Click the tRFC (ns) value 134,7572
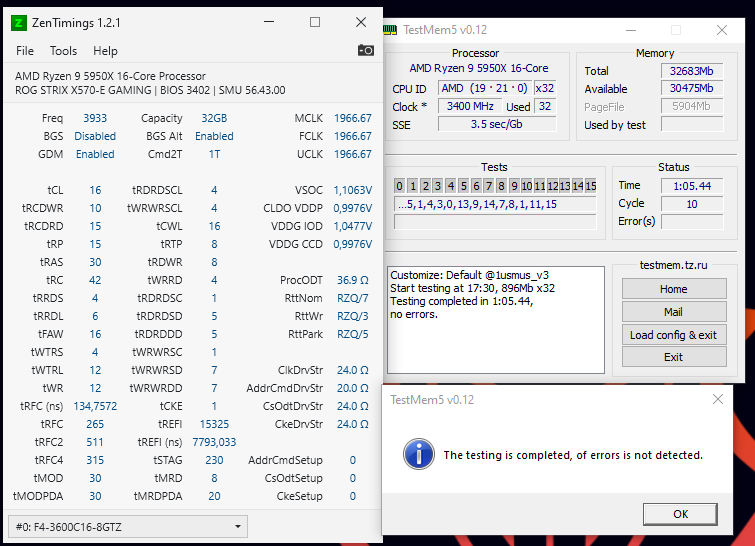 coord(95,406)
